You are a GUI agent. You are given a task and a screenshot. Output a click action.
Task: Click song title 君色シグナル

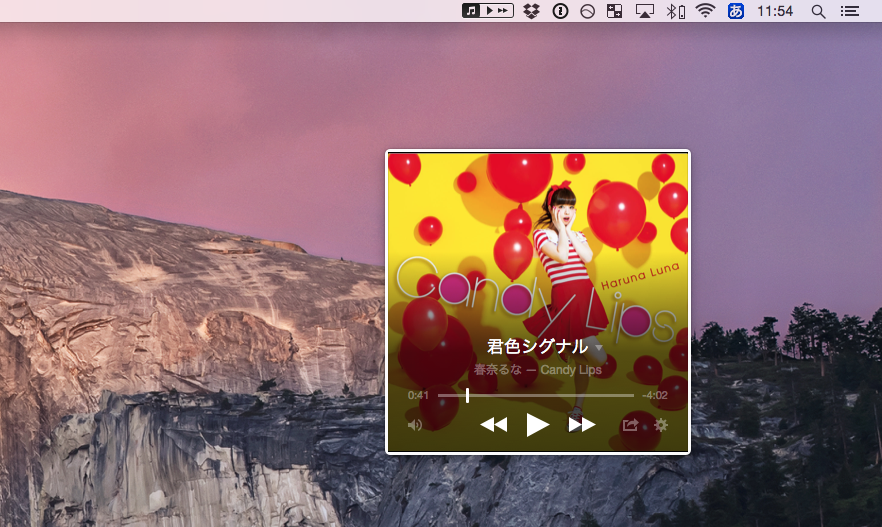tap(537, 346)
